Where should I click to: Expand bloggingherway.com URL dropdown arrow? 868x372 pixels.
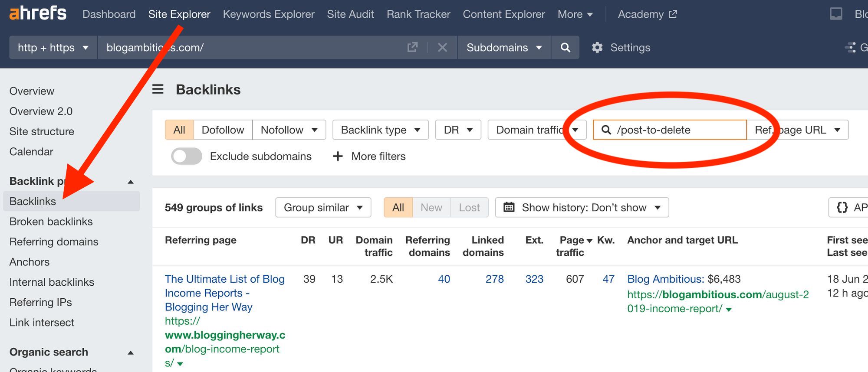tap(180, 364)
